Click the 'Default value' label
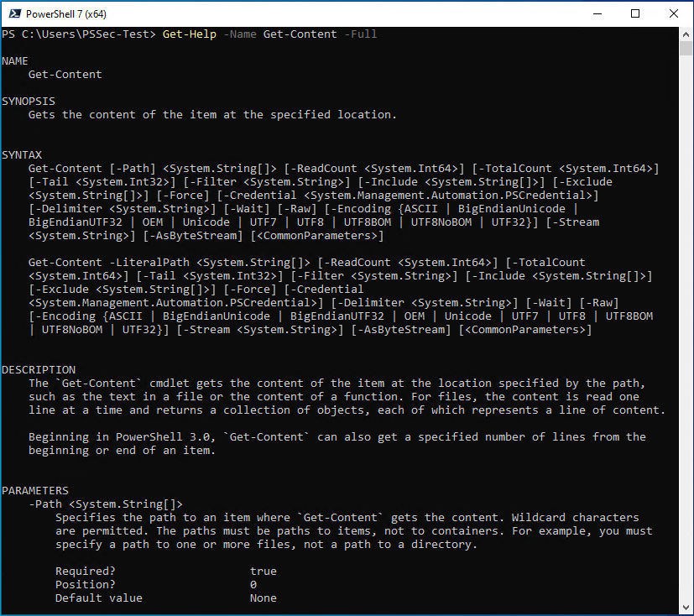Screen dimensions: 694x616 pos(99,598)
